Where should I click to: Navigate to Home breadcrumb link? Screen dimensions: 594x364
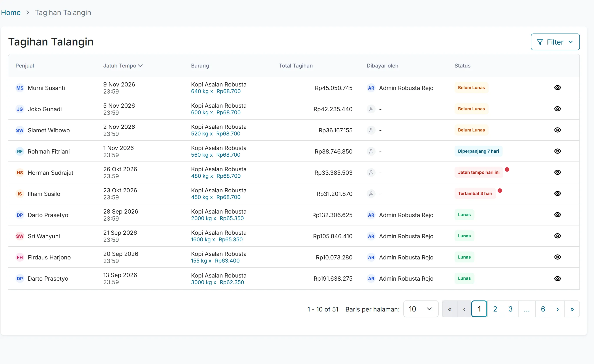tap(11, 13)
